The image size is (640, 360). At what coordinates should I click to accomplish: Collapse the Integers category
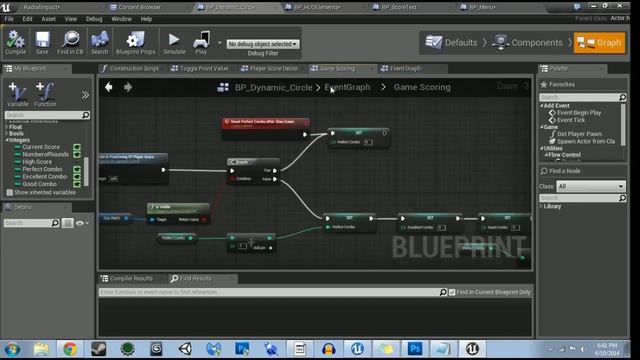pyautogui.click(x=6, y=140)
